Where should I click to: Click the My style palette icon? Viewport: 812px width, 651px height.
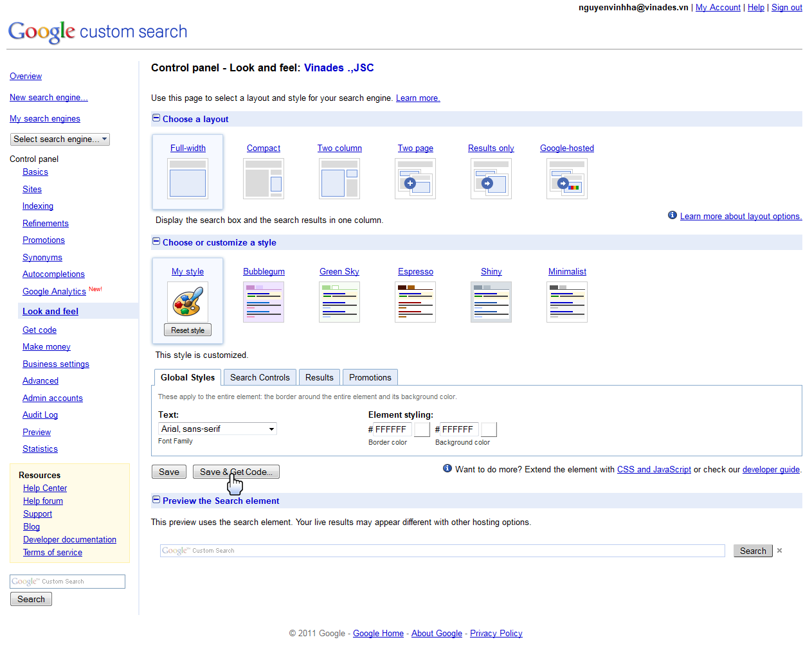188,302
